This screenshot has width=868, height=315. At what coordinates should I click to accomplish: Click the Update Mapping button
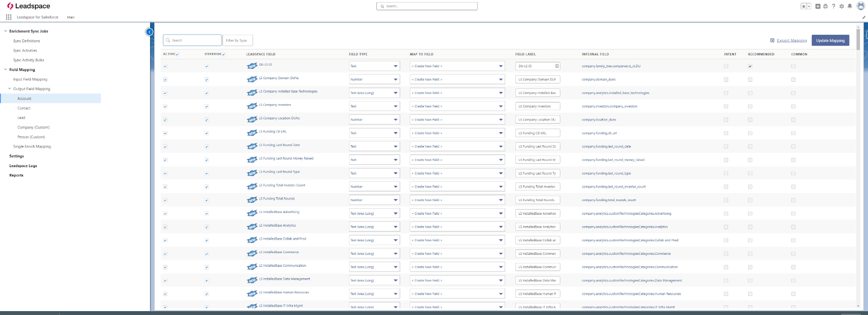point(831,40)
